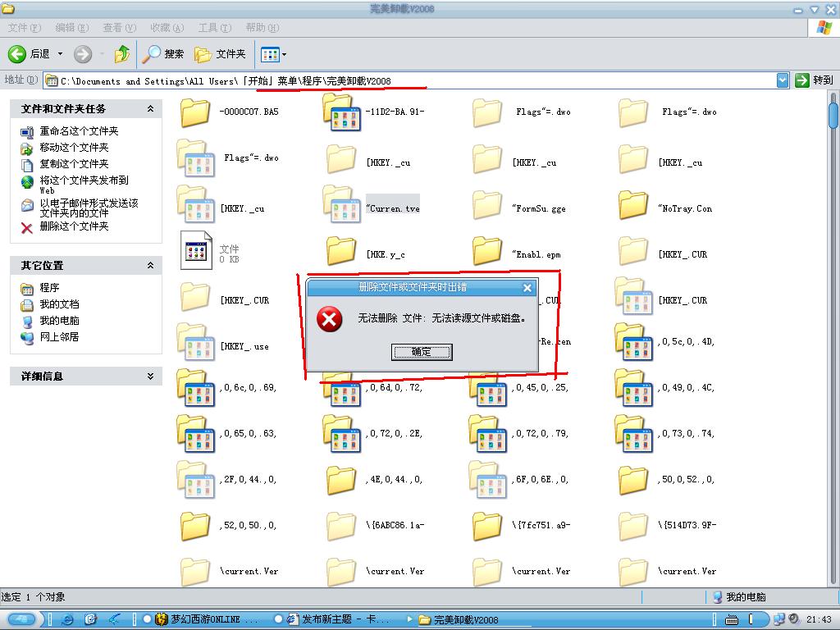Open the 收藏(A) menu
The height and width of the screenshot is (630, 840).
pyautogui.click(x=167, y=28)
